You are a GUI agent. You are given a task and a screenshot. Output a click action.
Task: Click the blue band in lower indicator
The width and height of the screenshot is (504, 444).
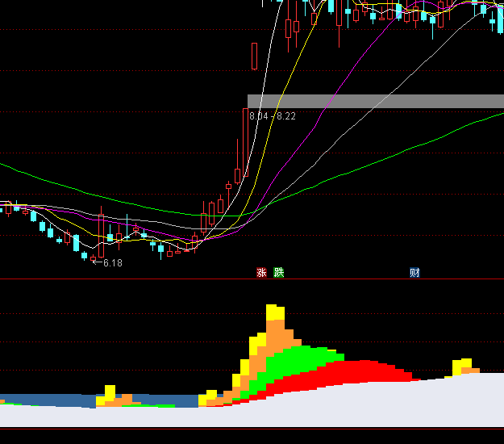coord(48,400)
